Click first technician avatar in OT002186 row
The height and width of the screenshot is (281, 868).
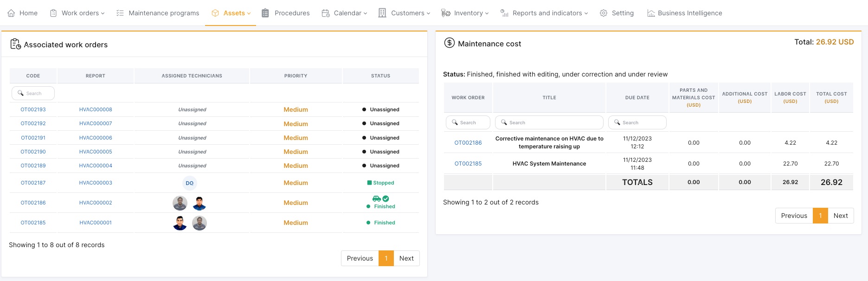180,203
